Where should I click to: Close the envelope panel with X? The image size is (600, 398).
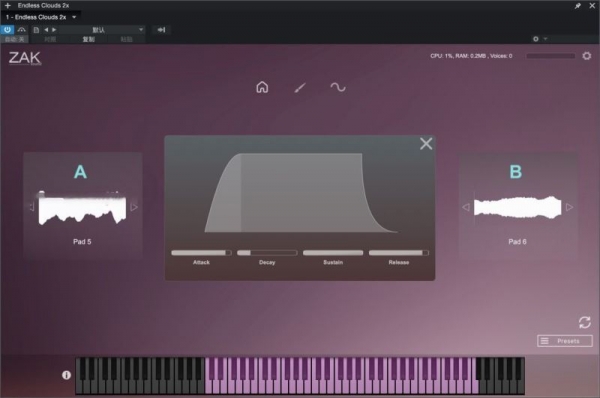pos(426,144)
